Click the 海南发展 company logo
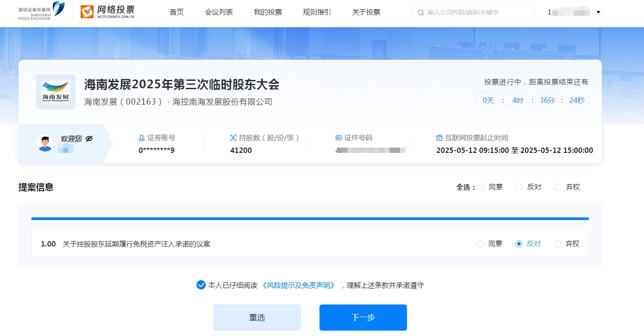The width and height of the screenshot is (644, 336). click(56, 92)
